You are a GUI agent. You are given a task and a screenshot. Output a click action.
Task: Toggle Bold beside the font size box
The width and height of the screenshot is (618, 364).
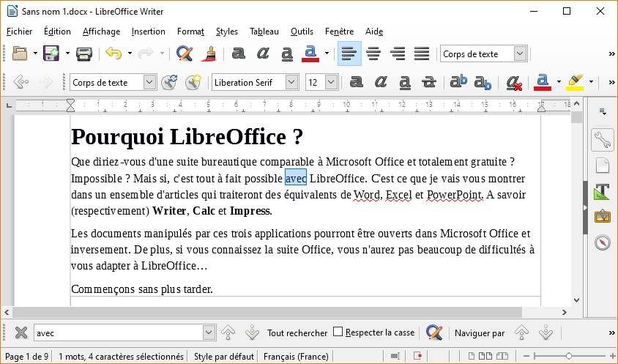pos(357,82)
